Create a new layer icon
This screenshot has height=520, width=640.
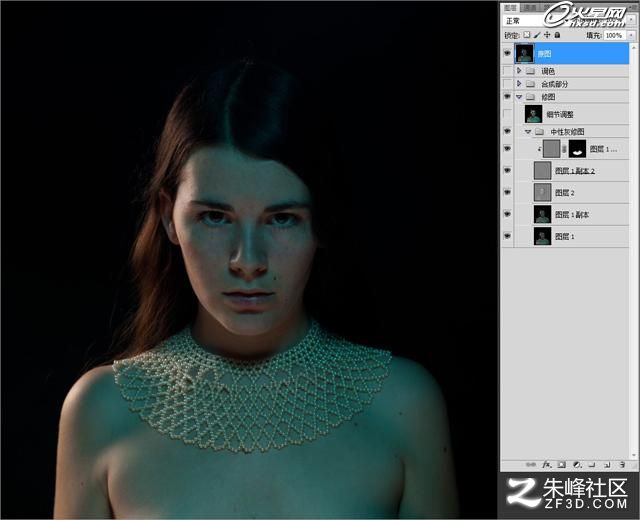pyautogui.click(x=607, y=464)
